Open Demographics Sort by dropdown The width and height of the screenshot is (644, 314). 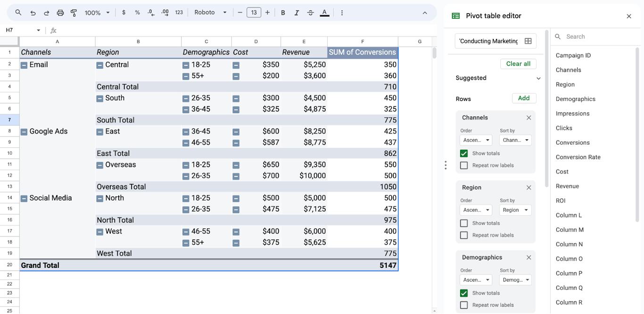515,280
